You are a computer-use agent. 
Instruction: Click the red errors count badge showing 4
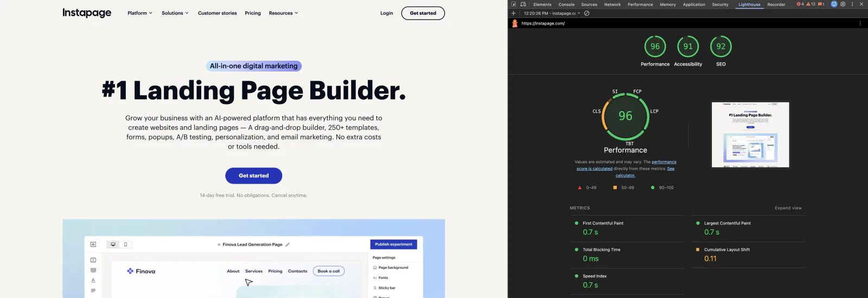(800, 4)
